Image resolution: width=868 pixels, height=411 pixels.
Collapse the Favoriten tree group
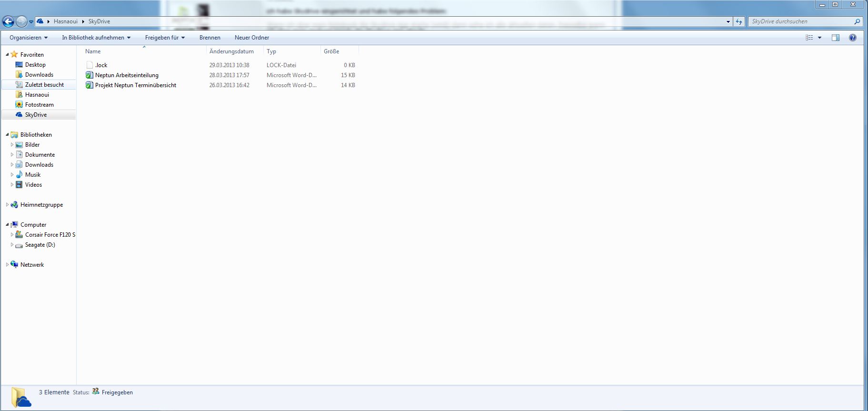pyautogui.click(x=7, y=55)
